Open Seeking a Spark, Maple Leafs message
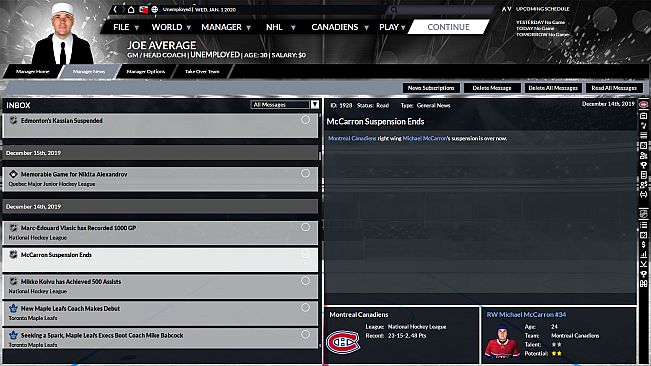 (x=160, y=339)
